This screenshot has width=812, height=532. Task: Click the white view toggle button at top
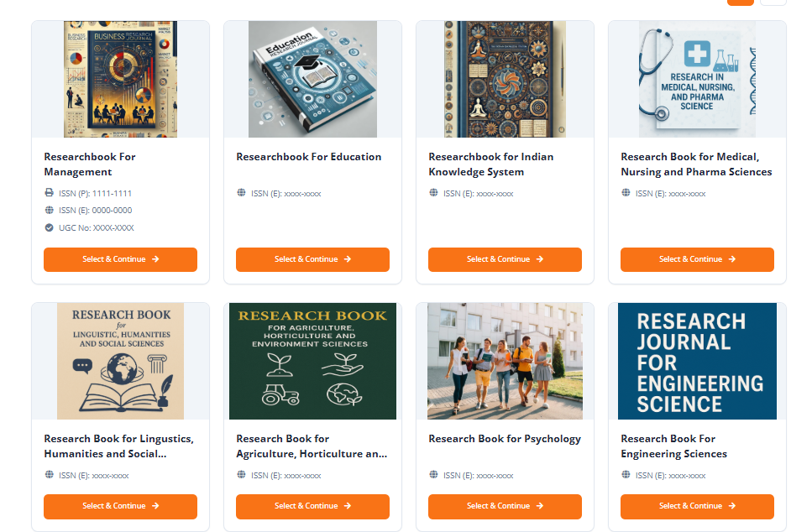tap(773, 3)
